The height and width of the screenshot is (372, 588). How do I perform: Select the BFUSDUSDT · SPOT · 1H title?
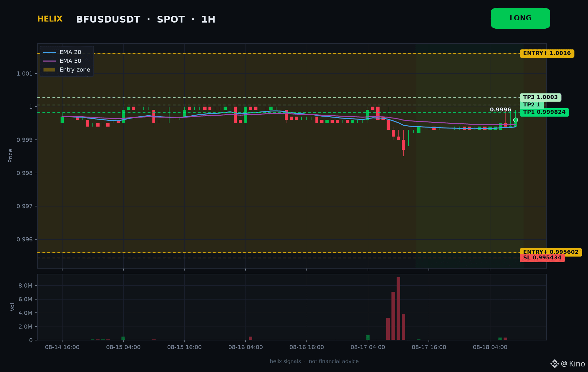tap(146, 20)
